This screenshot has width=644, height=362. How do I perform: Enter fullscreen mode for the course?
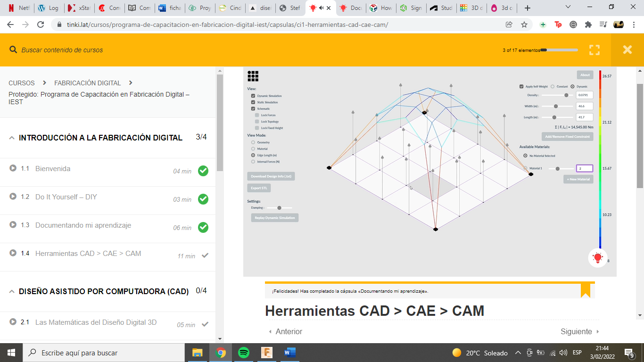pos(594,50)
